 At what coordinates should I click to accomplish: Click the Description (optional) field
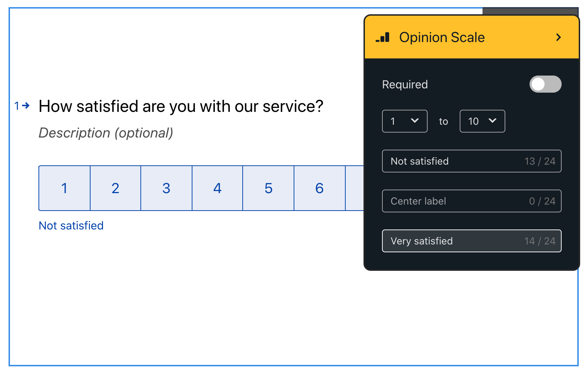click(x=106, y=133)
